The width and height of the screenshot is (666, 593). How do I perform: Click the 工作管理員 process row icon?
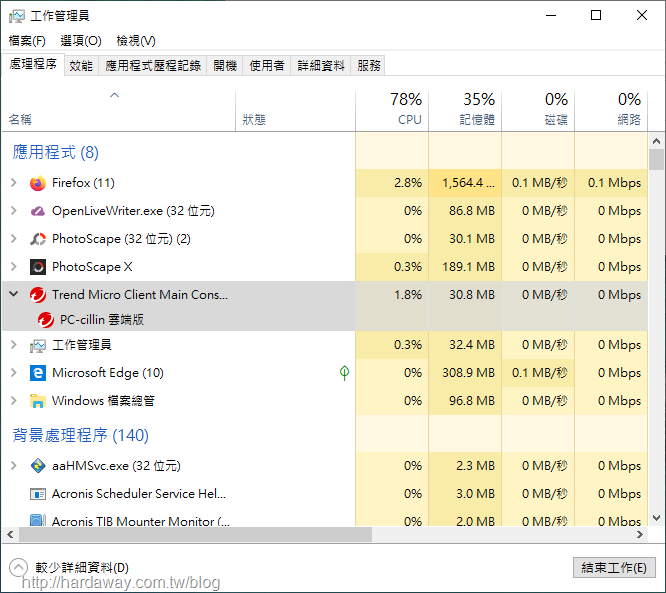[x=38, y=345]
